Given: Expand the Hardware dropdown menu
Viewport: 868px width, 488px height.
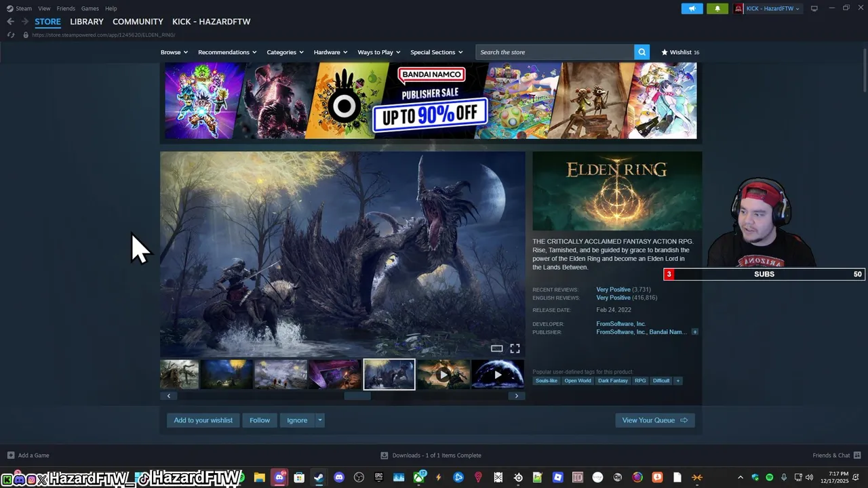Looking at the screenshot, I should coord(330,52).
